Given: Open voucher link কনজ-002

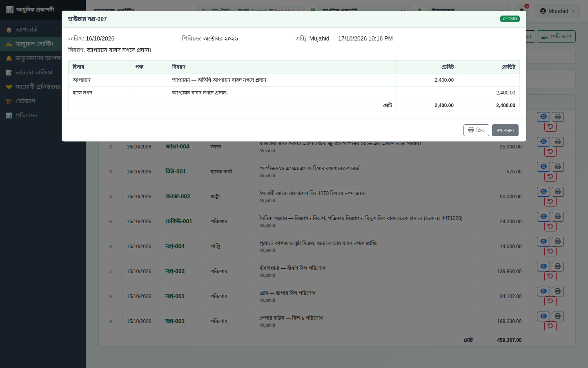Looking at the screenshot, I should coord(178,196).
